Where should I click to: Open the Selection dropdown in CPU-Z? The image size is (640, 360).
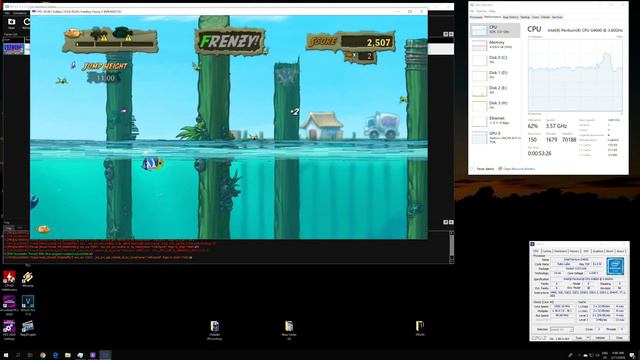point(562,329)
